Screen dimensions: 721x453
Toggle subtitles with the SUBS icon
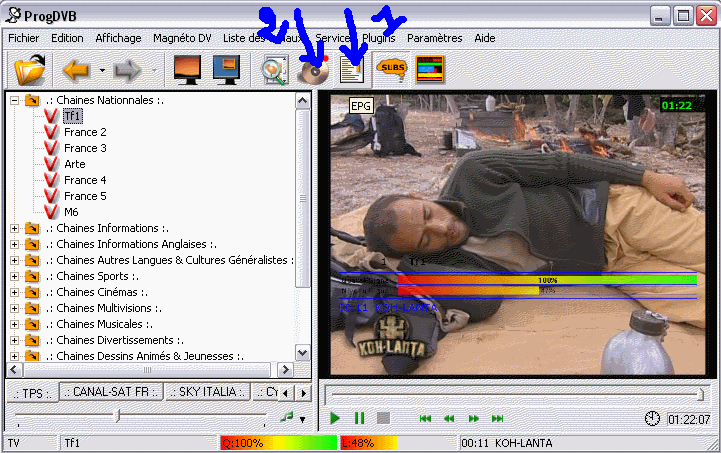pyautogui.click(x=391, y=69)
